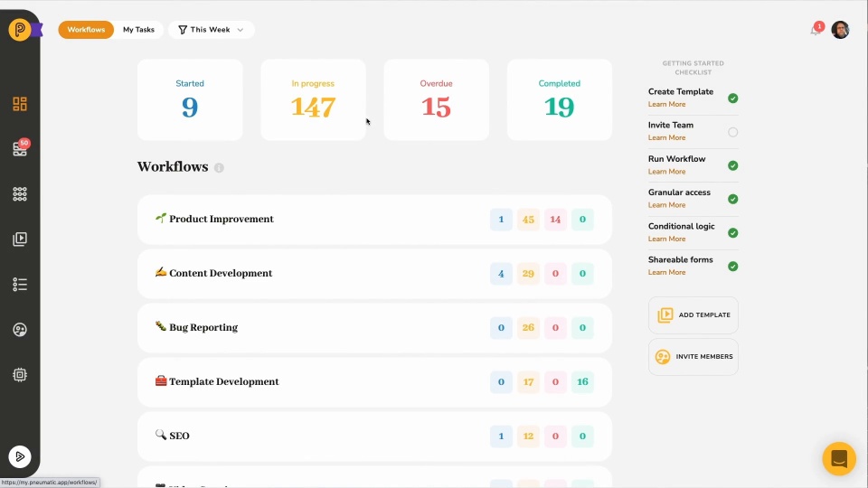Click Learn More under Create Template

666,104
